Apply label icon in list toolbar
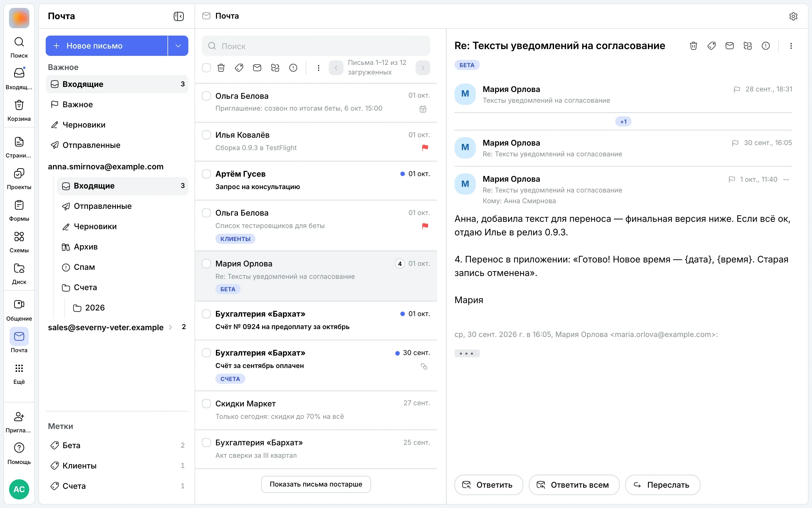The height and width of the screenshot is (508, 812). coord(239,68)
